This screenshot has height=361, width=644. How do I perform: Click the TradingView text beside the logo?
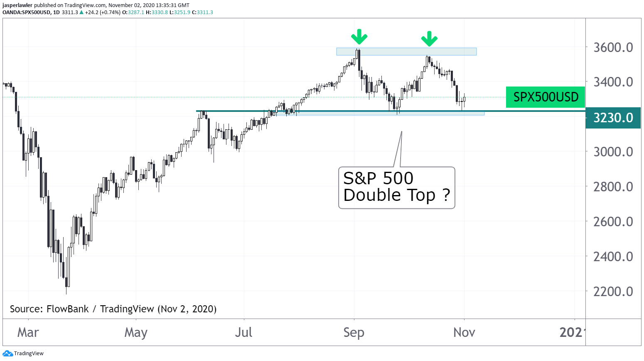(29, 354)
